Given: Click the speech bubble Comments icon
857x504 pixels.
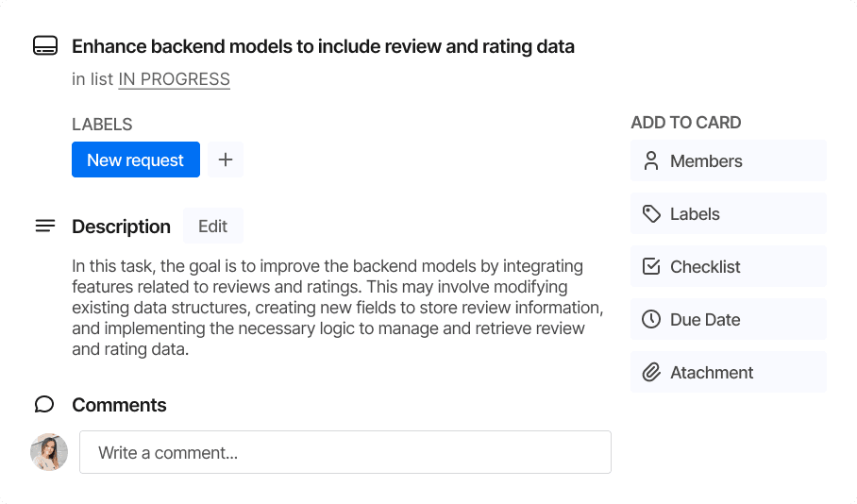Looking at the screenshot, I should click(44, 405).
